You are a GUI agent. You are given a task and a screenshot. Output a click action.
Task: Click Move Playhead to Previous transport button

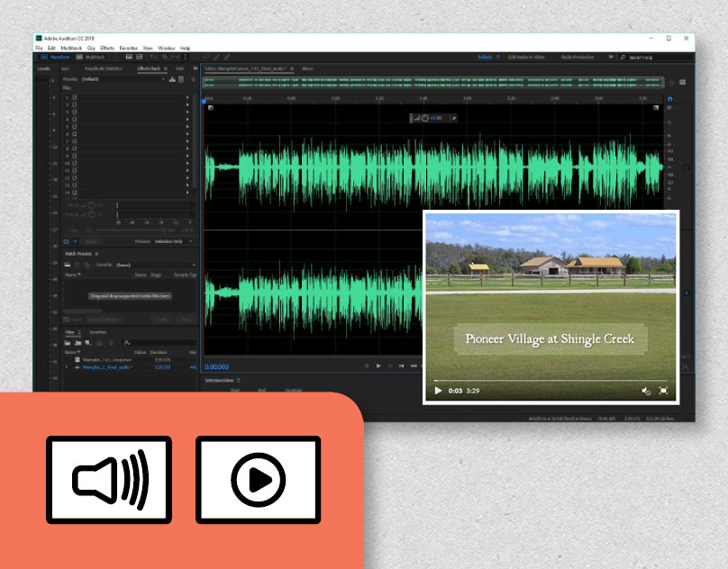tap(401, 366)
